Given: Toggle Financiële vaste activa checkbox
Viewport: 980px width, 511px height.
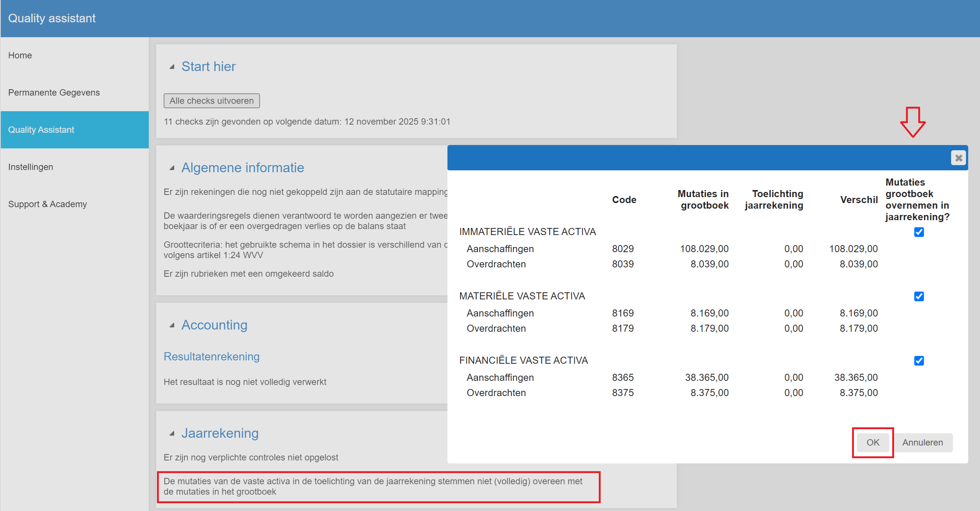Looking at the screenshot, I should pyautogui.click(x=919, y=361).
